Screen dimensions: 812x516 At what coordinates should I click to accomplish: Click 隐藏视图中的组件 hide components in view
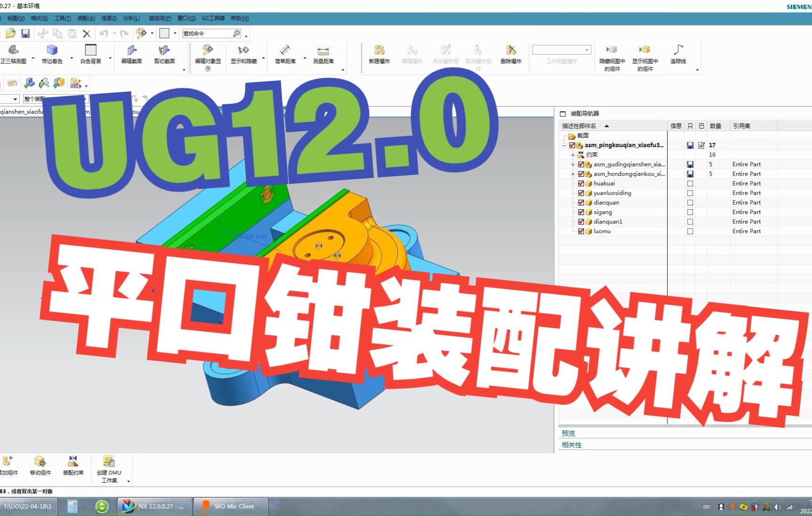click(x=612, y=58)
